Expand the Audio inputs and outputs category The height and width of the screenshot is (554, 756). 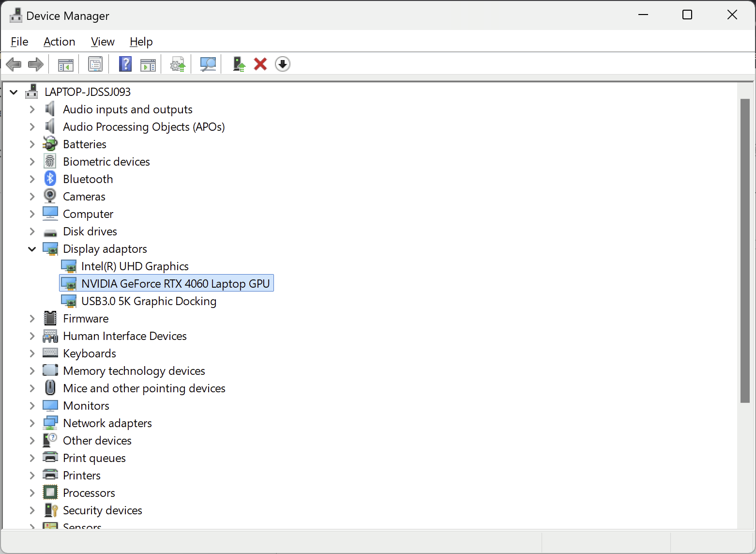[x=32, y=109]
